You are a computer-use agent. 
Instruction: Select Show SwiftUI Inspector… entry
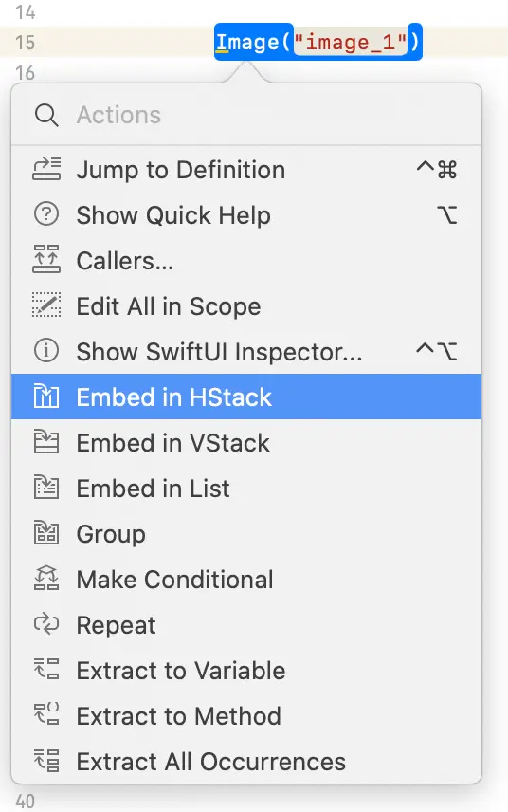[x=246, y=351]
